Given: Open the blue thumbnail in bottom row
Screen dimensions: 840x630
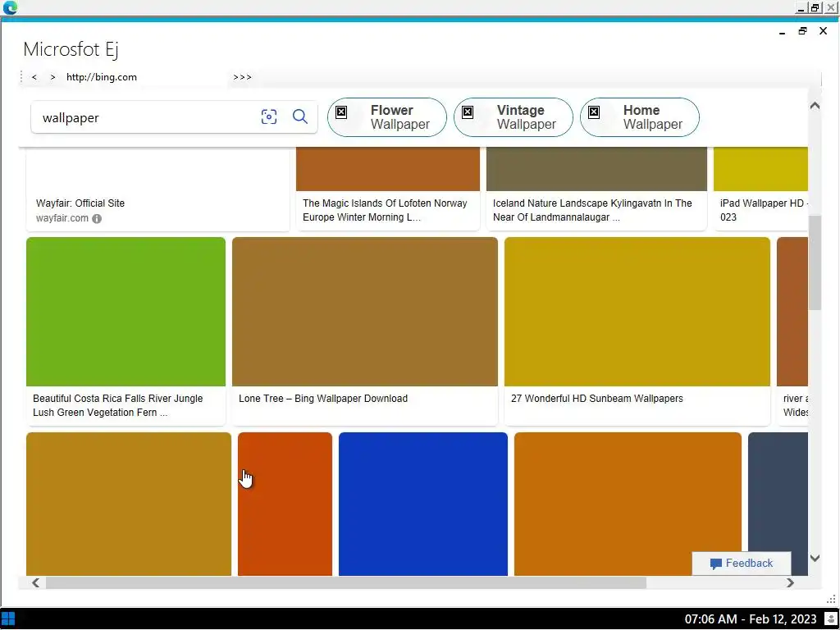Looking at the screenshot, I should coord(423,504).
